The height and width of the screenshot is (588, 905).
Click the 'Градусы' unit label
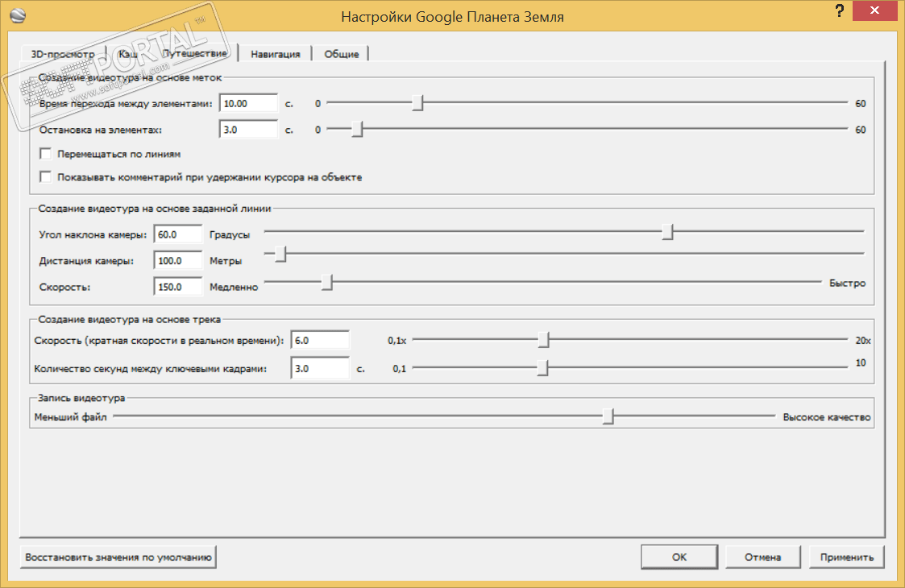[x=230, y=235]
